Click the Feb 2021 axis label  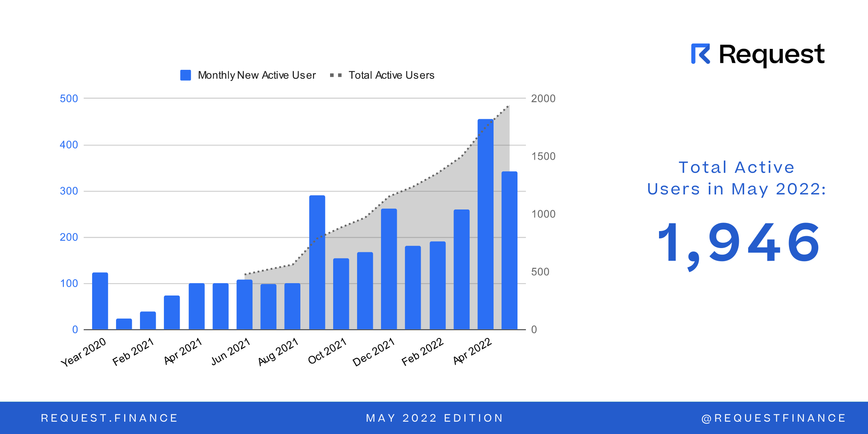point(133,352)
